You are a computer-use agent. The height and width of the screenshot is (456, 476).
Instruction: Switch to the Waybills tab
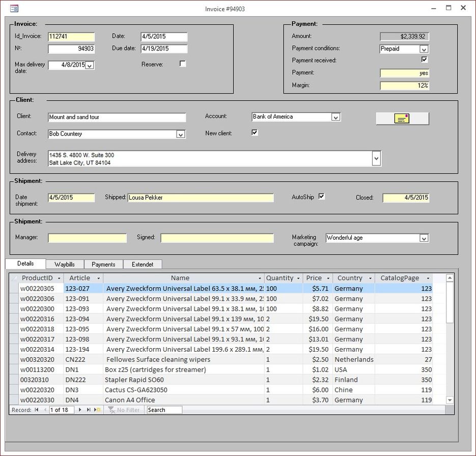click(65, 264)
